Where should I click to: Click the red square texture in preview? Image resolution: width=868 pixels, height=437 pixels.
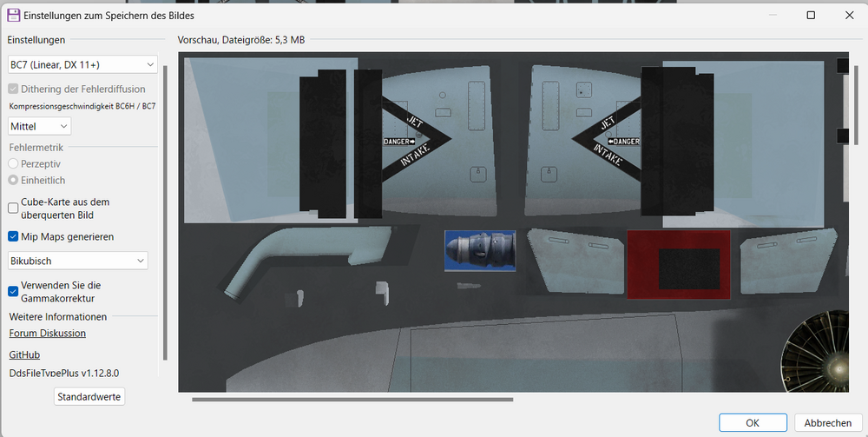click(x=679, y=265)
